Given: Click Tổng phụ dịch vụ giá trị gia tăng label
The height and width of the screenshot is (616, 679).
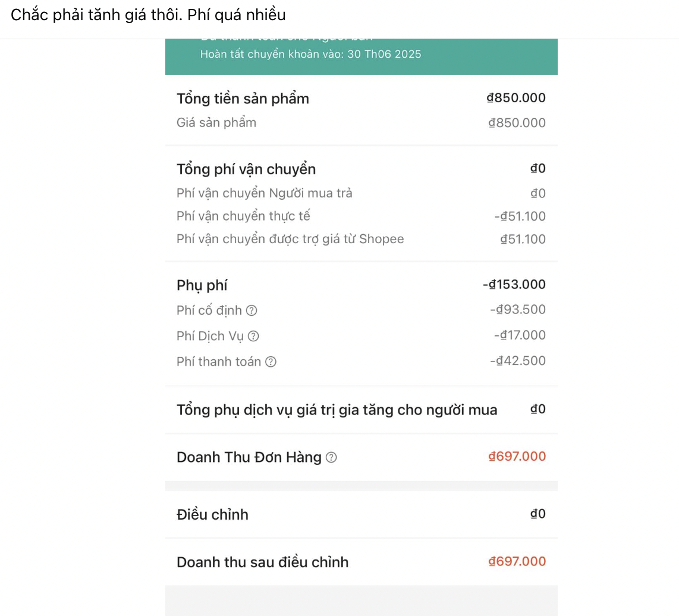Looking at the screenshot, I should 337,410.
